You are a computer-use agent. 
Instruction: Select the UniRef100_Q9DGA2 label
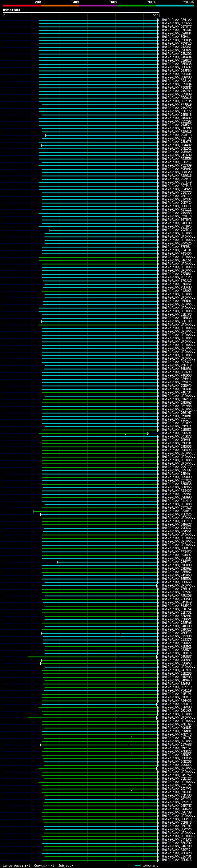pyautogui.click(x=177, y=568)
